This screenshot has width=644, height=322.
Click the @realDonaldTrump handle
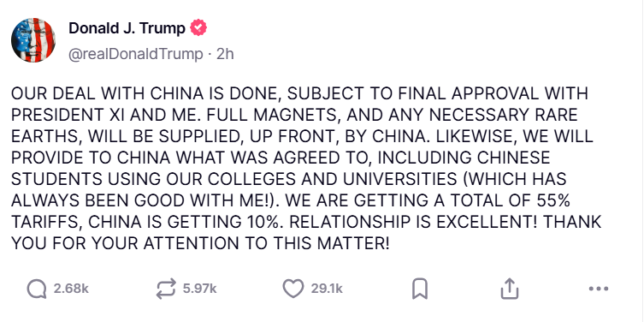pos(135,54)
